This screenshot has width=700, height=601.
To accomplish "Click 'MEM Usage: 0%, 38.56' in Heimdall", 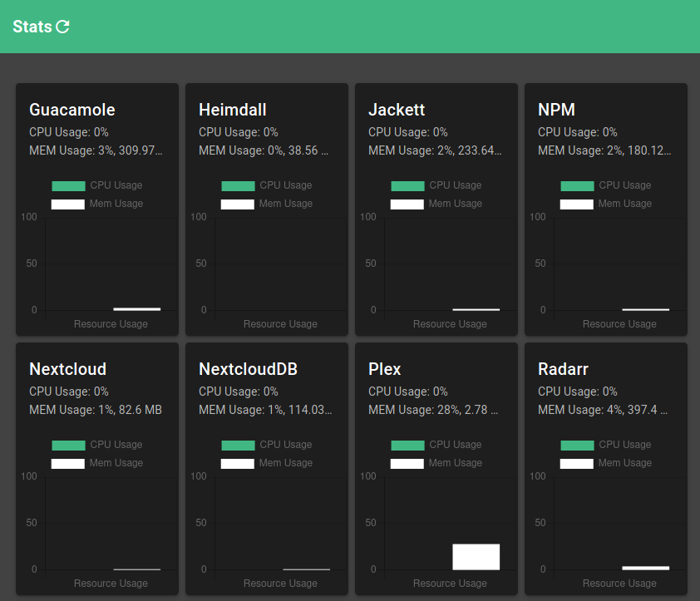I will [264, 150].
